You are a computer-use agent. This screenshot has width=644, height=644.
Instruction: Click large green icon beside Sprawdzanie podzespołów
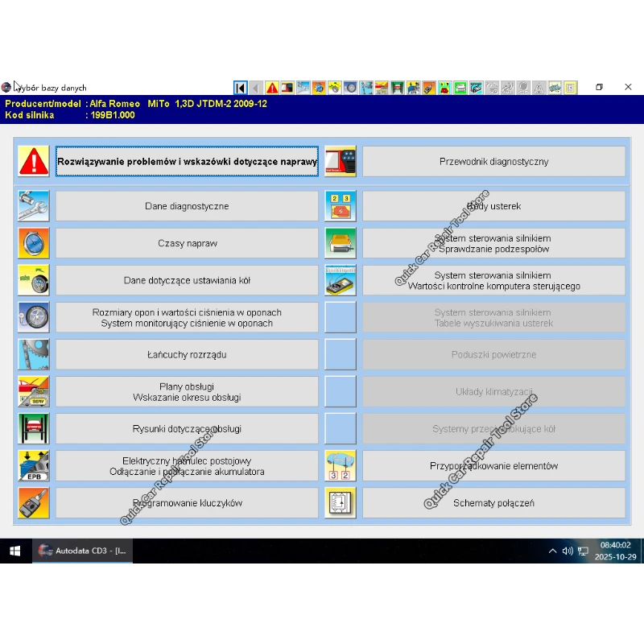coord(341,243)
